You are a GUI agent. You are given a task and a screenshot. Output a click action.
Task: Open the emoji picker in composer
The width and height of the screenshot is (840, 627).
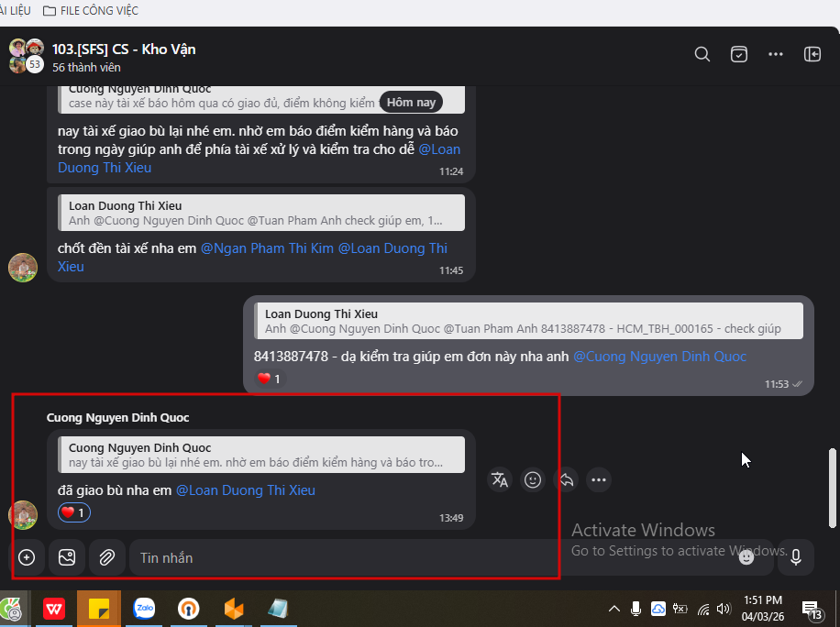pyautogui.click(x=746, y=558)
